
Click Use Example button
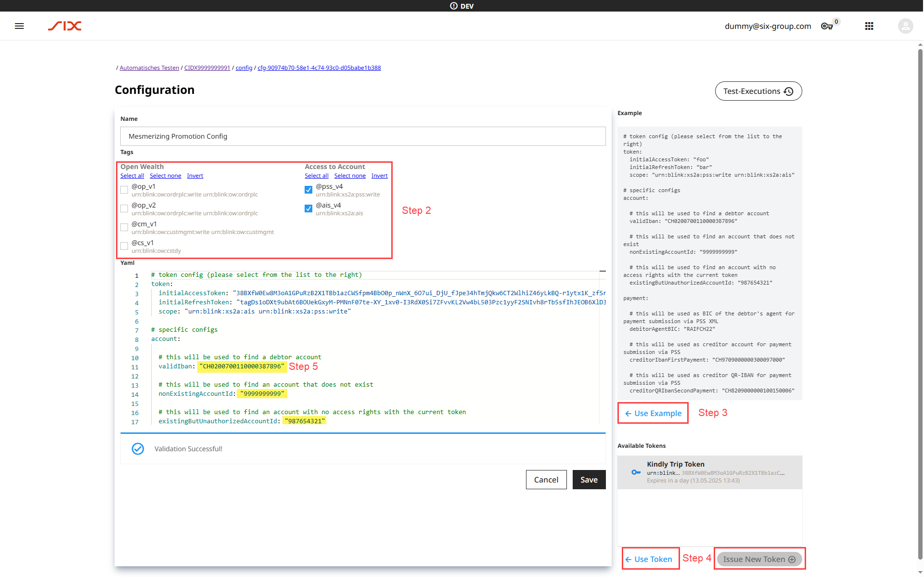[x=653, y=413]
